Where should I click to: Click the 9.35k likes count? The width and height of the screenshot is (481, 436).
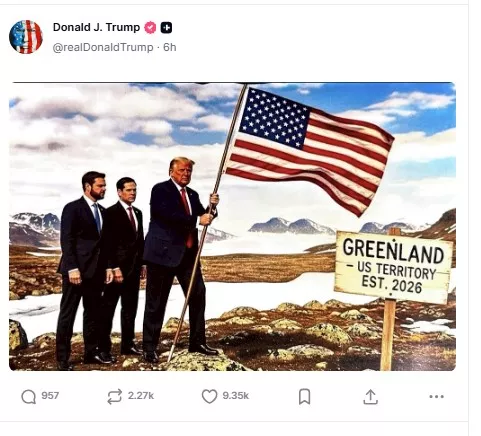click(236, 396)
